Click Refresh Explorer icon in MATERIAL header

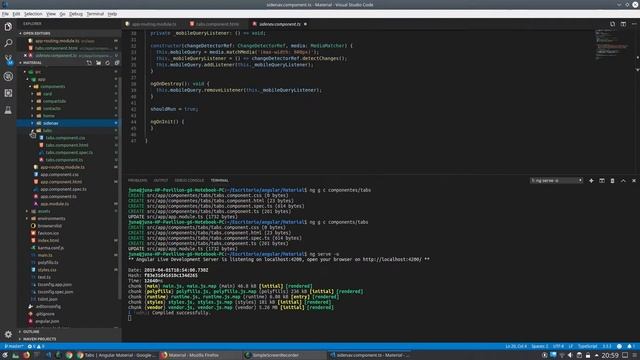click(x=107, y=63)
